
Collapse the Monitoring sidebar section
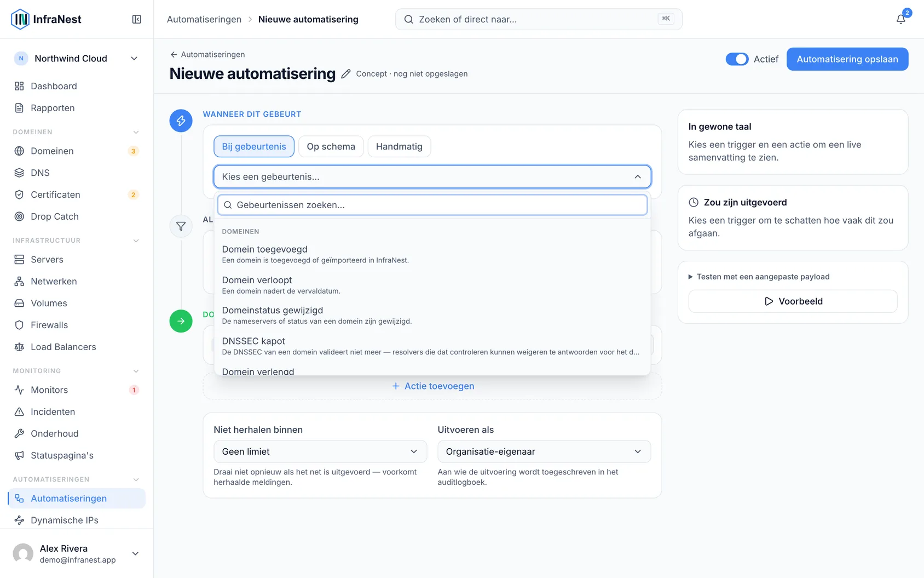(x=136, y=371)
